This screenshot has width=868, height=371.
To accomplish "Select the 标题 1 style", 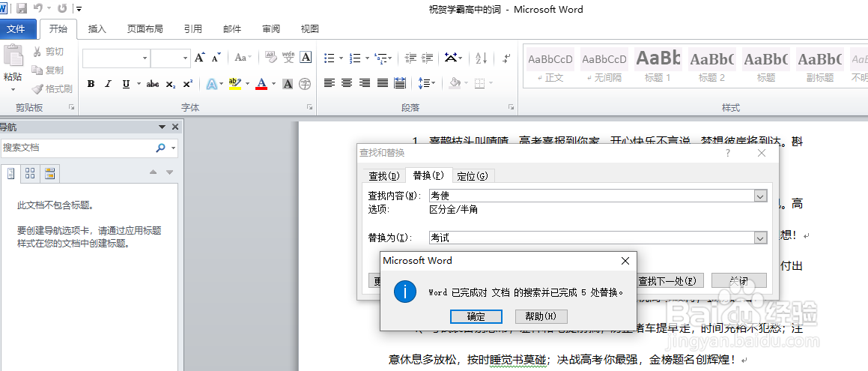I will point(657,65).
